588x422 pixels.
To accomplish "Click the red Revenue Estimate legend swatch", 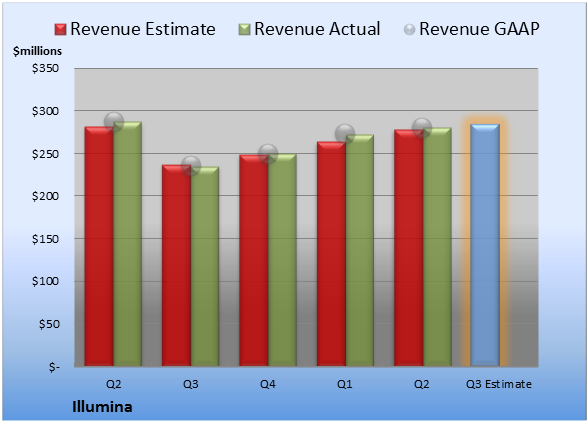I will (x=60, y=29).
